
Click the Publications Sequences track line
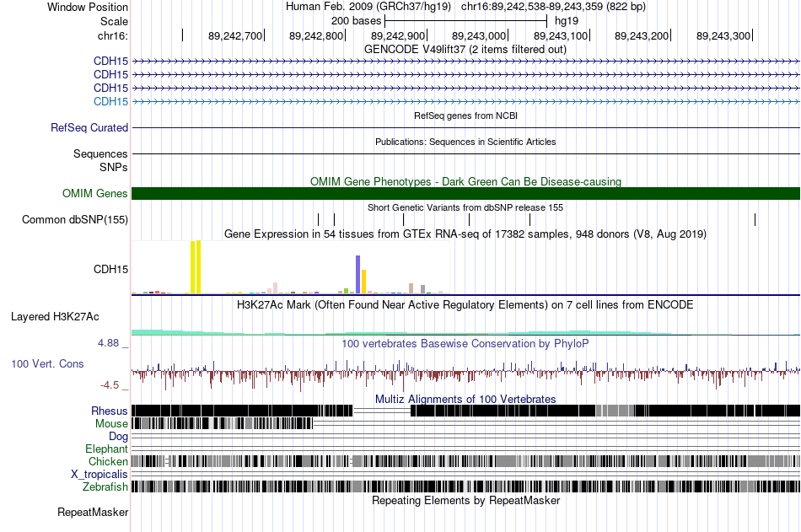tap(465, 153)
